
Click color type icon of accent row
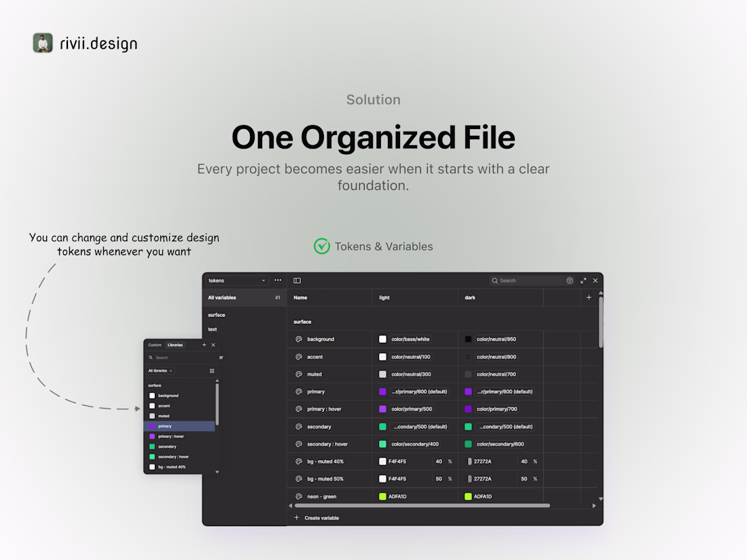299,356
